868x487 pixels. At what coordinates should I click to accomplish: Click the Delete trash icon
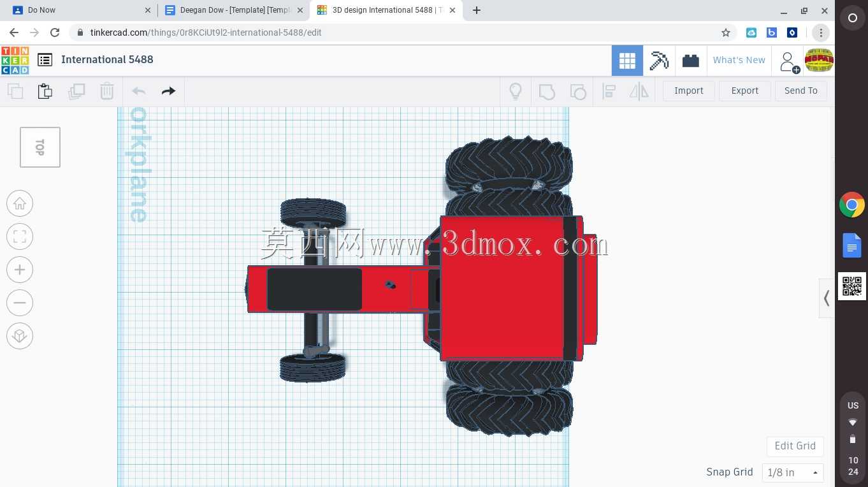click(x=106, y=91)
